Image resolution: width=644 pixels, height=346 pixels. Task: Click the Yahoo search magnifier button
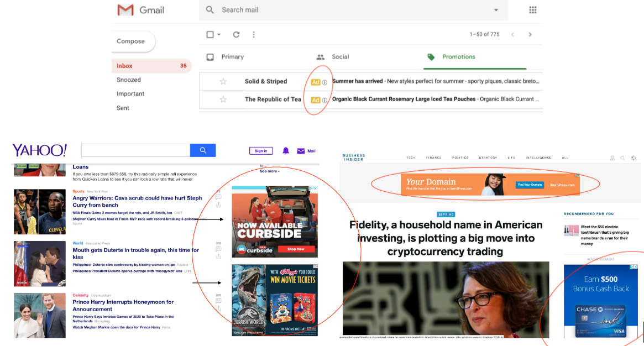[203, 150]
